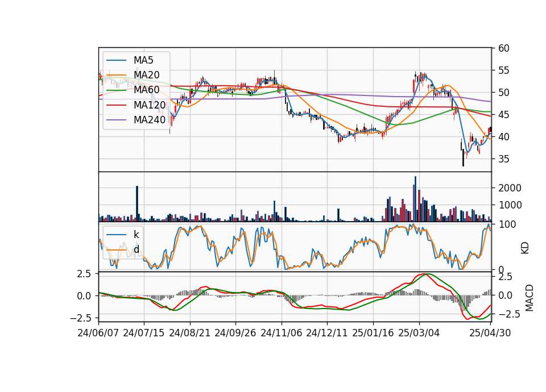
Task: Click the KD axis value 100
Action: coord(507,224)
